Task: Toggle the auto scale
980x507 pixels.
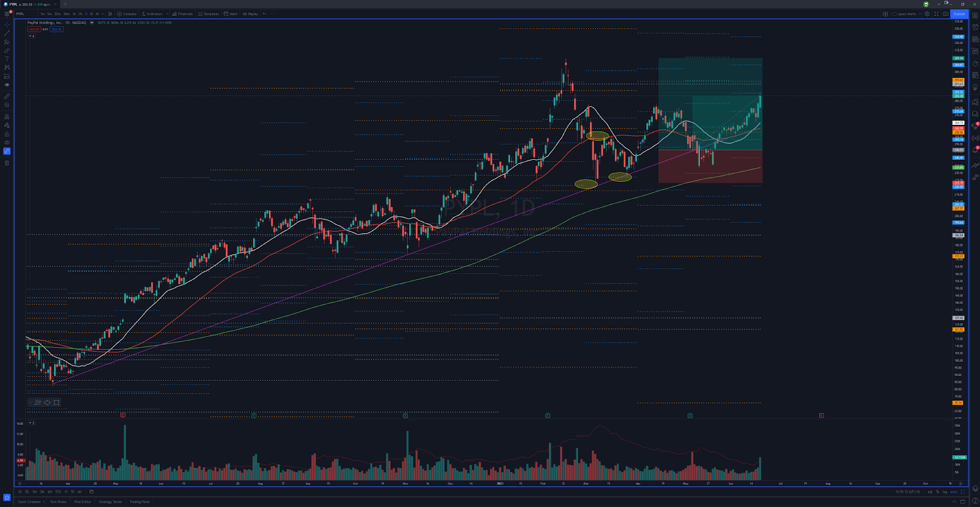Action: pyautogui.click(x=954, y=492)
